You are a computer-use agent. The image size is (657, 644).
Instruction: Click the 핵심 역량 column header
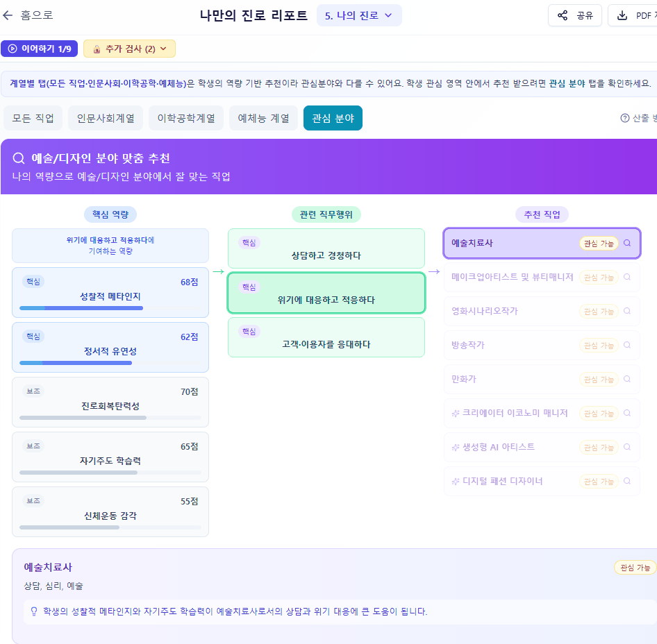point(110,214)
